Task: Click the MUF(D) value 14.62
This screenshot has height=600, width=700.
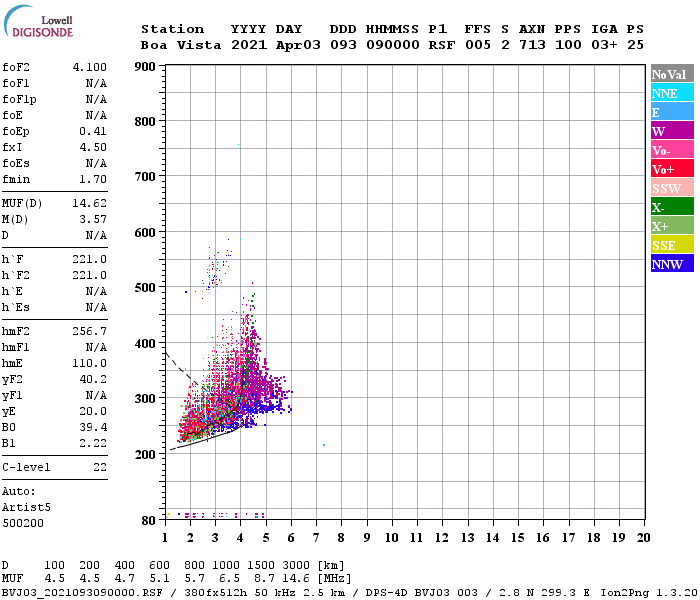Action: [x=90, y=203]
